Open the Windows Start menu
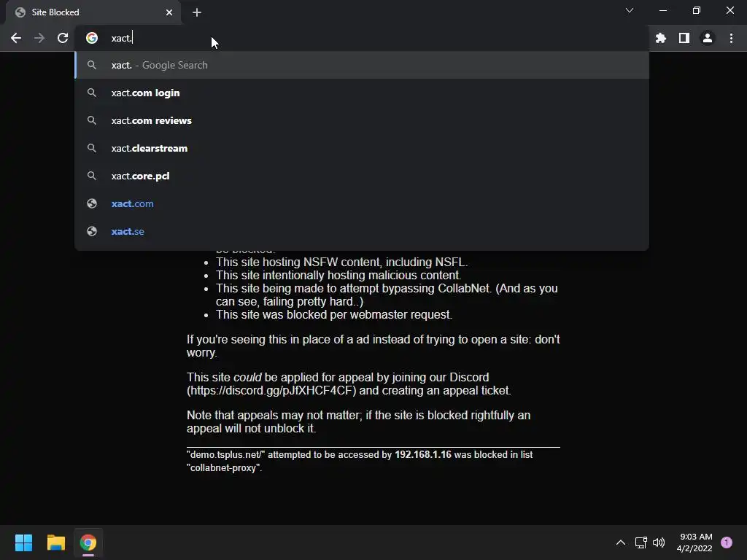 23,542
